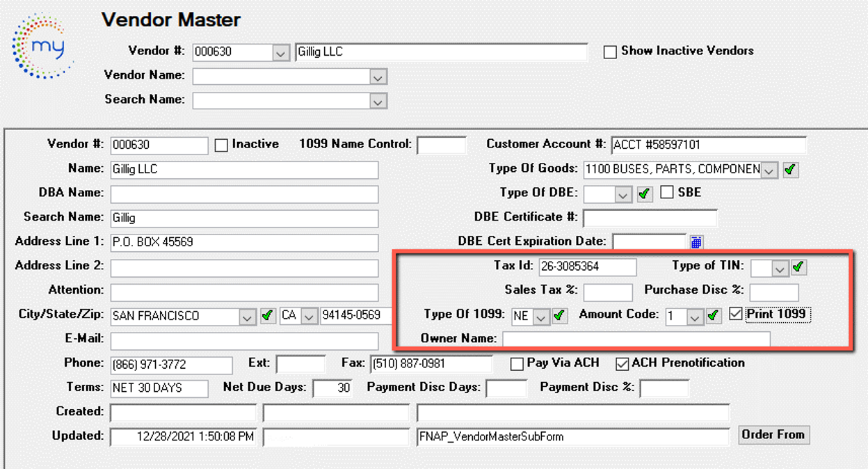This screenshot has width=868, height=469.
Task: Enable Show Inactive Vendors checkbox
Action: [610, 52]
